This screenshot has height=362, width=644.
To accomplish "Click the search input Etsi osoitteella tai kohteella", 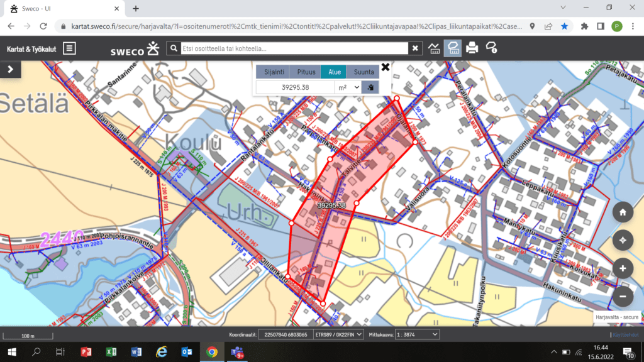I will [294, 48].
